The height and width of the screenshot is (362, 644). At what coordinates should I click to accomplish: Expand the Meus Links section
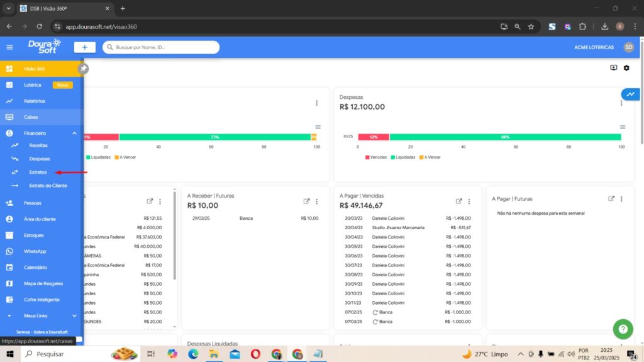[x=74, y=316]
